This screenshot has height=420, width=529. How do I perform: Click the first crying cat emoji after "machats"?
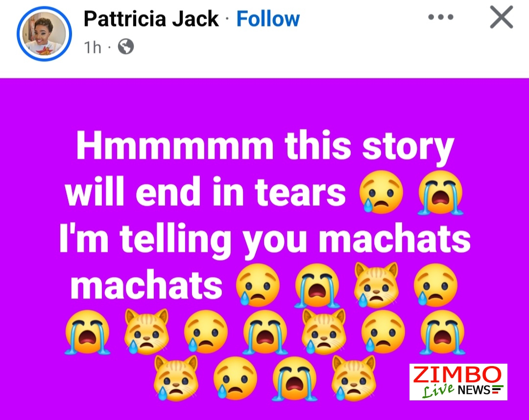pyautogui.click(x=376, y=285)
